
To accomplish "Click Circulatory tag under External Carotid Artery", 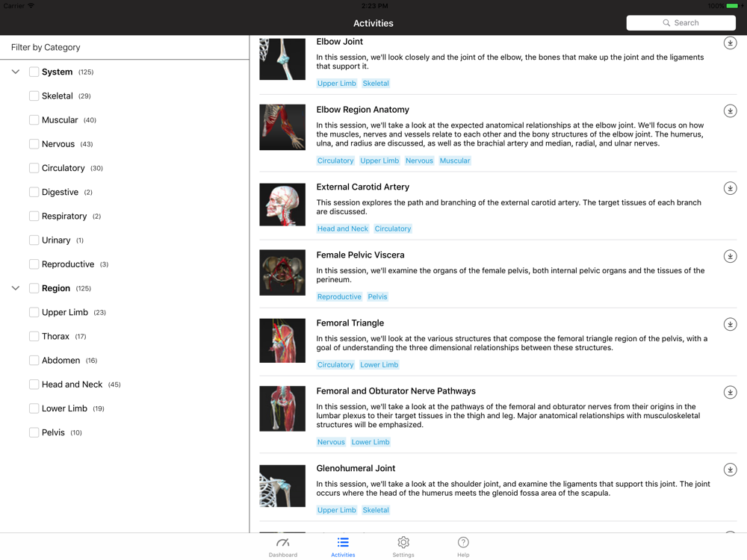I will coord(393,228).
